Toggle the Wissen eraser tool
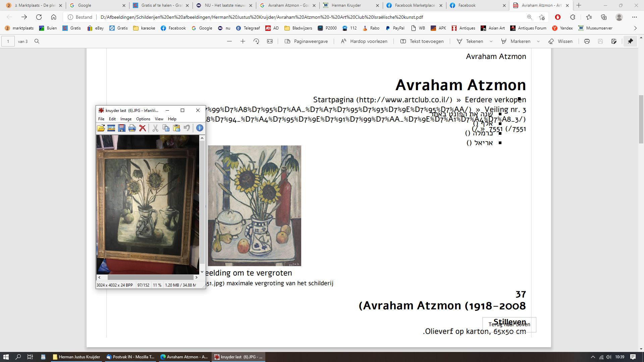This screenshot has width=644, height=362. (560, 41)
